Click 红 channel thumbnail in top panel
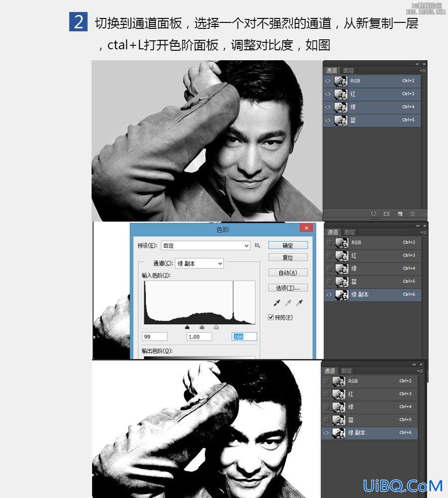 (340, 94)
